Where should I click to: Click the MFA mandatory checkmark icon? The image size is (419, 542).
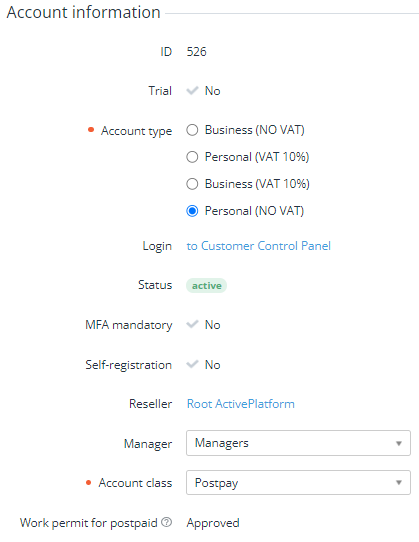pyautogui.click(x=192, y=325)
